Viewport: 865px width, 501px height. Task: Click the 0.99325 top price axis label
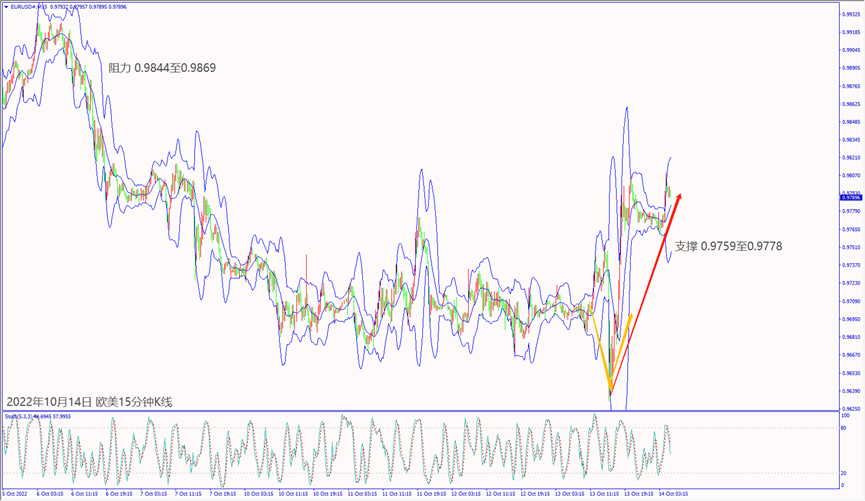coord(851,14)
